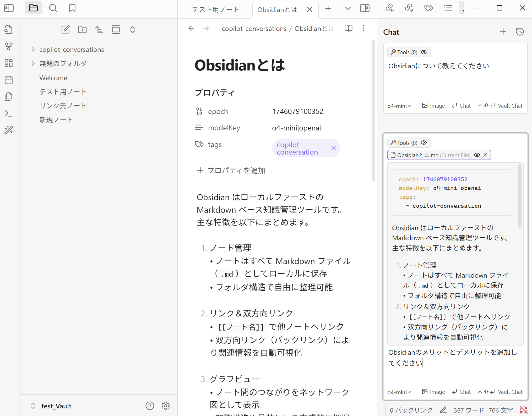This screenshot has width=532, height=416.
Task: Click プロパティを追加 button
Action: 231,171
